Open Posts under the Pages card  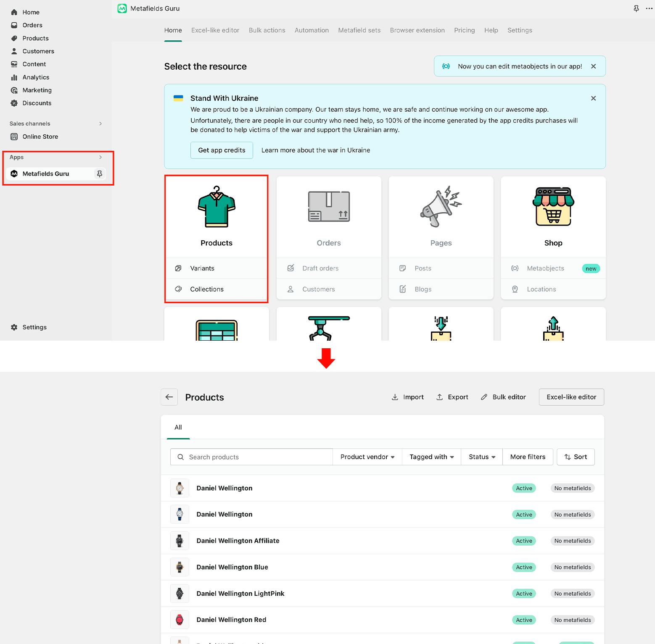click(x=441, y=268)
